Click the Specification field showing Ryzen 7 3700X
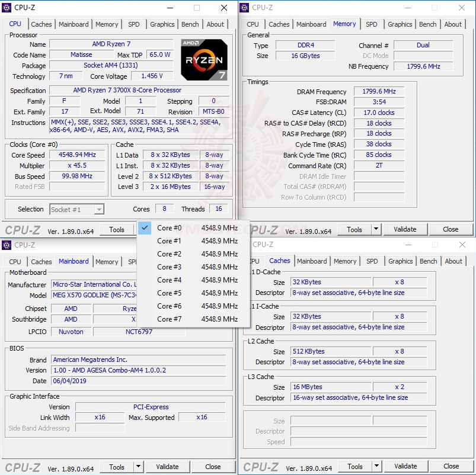 140,90
